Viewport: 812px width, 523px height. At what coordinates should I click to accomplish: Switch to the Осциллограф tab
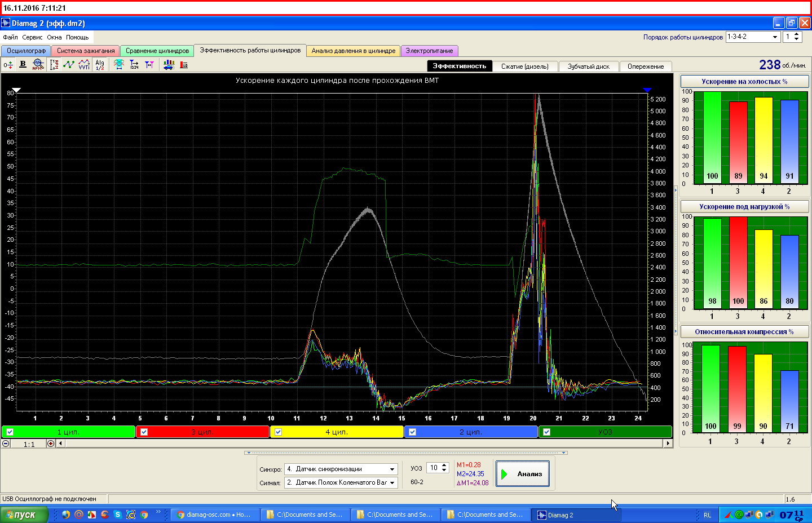[x=26, y=51]
